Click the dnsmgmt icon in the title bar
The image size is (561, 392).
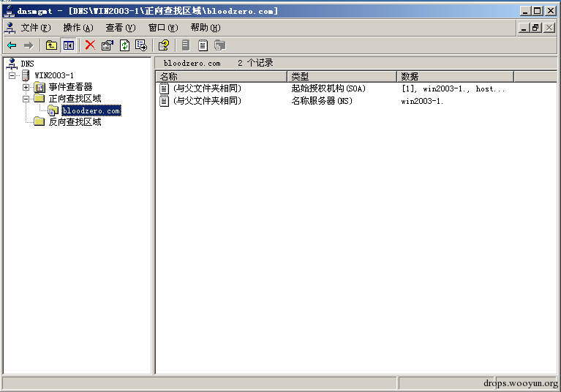click(9, 11)
